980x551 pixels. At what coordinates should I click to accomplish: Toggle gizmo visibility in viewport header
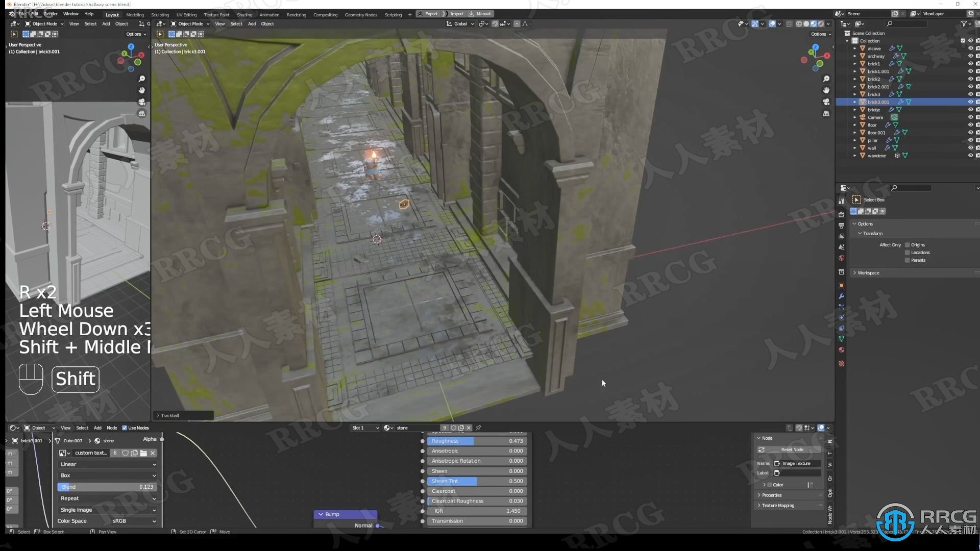point(755,24)
